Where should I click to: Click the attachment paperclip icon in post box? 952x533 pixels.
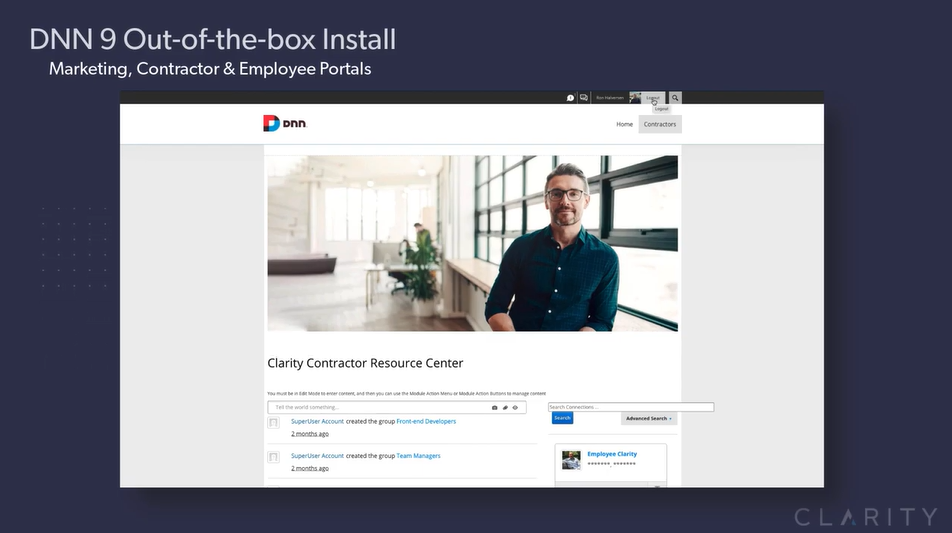[505, 408]
